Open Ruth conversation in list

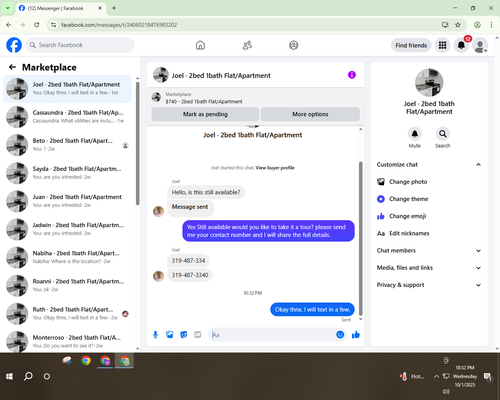coord(68,314)
